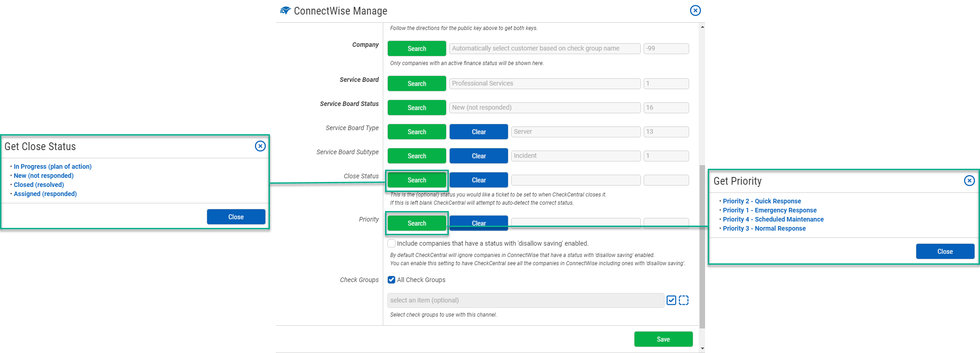Select 'Priority 3 - Normal Response'

click(780, 228)
